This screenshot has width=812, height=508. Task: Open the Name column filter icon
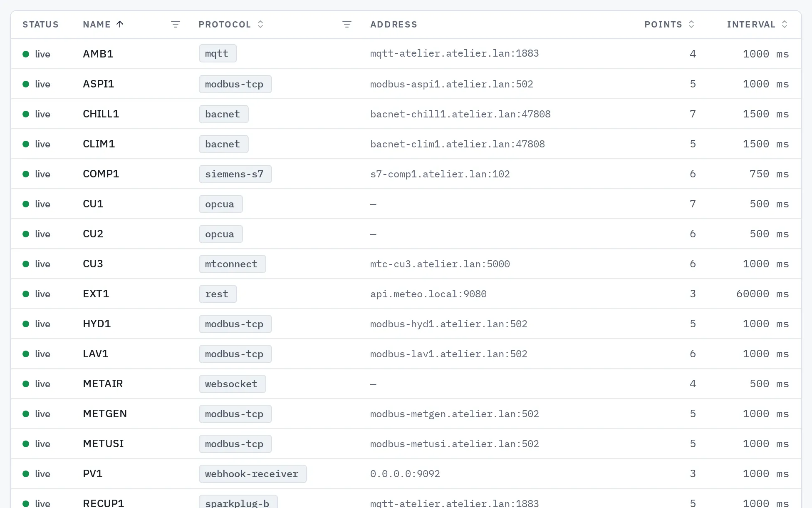tap(176, 25)
